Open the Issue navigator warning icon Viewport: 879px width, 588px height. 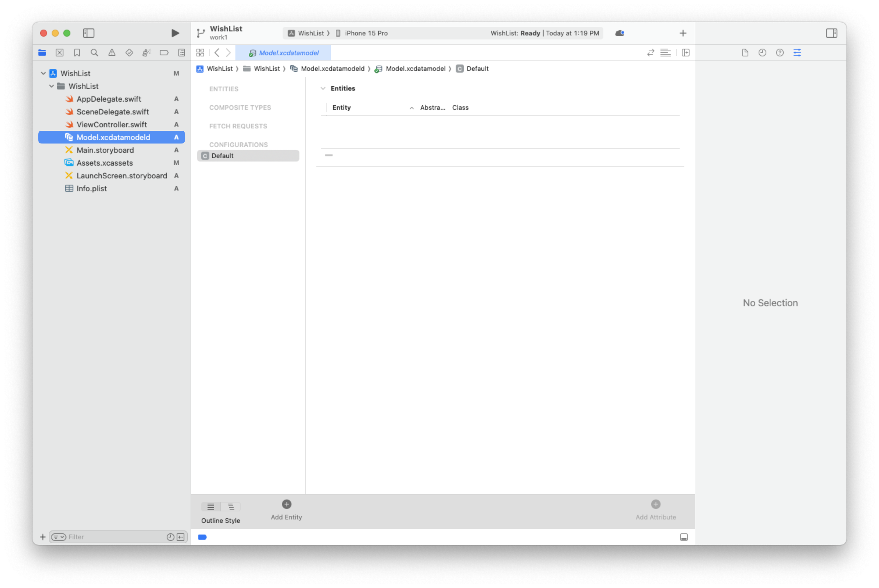(112, 53)
